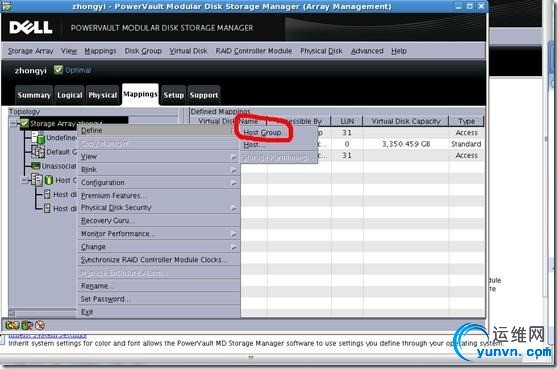
Task: Expand the View submenu arrow in context menu
Action: pos(233,157)
